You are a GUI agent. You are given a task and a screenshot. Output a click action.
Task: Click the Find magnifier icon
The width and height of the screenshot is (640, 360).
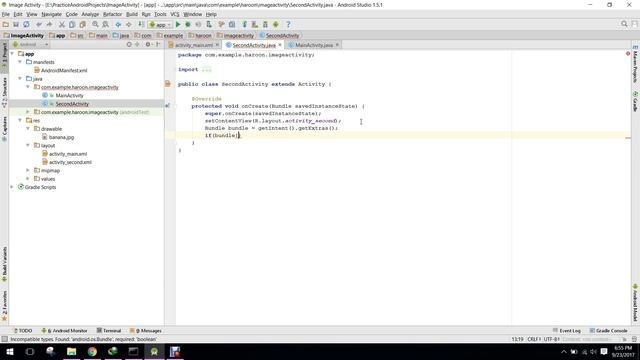tap(95, 24)
